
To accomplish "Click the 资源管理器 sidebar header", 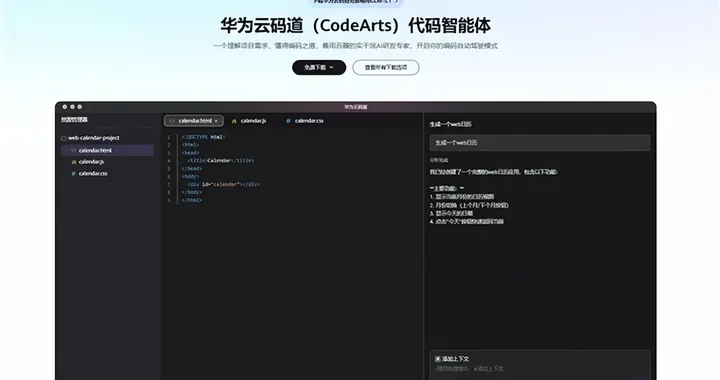I will click(74, 119).
